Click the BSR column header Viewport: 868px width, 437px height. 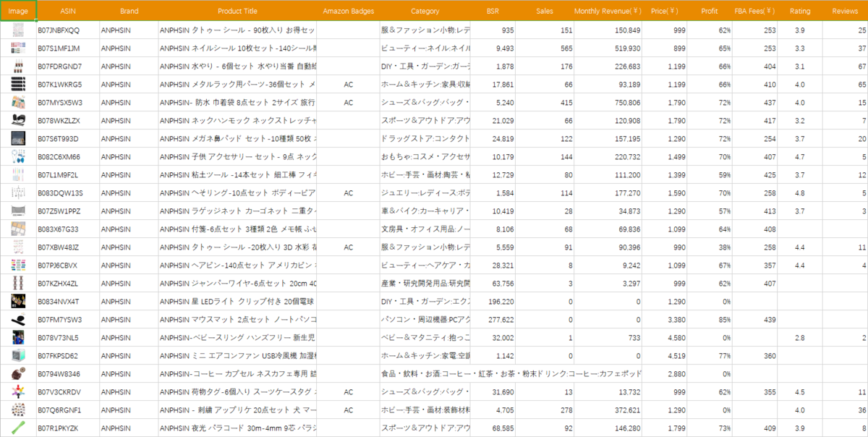(x=493, y=11)
